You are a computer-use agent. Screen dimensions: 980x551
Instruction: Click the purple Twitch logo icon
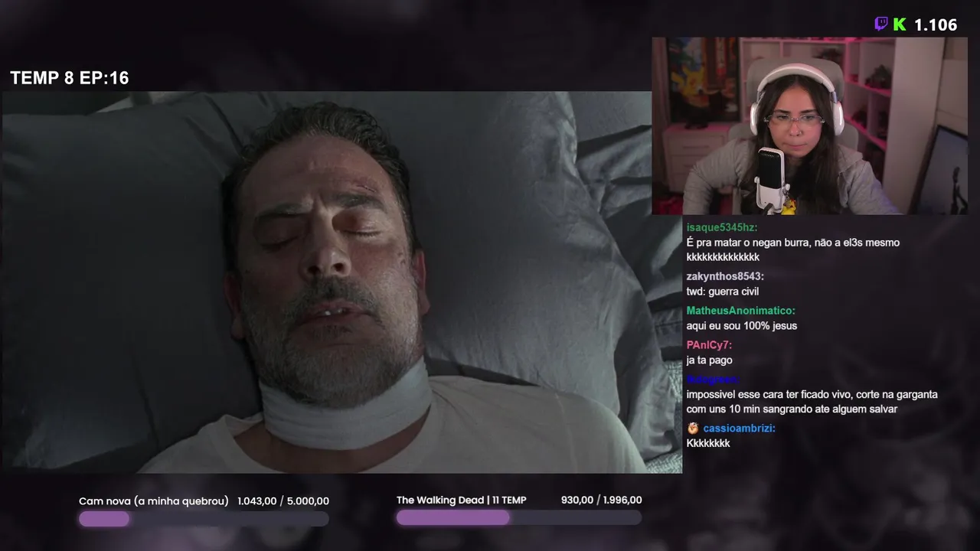pos(881,24)
